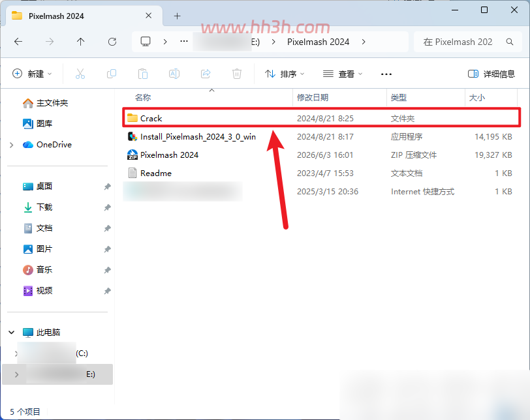Sort by the 大小 column header

tap(477, 98)
